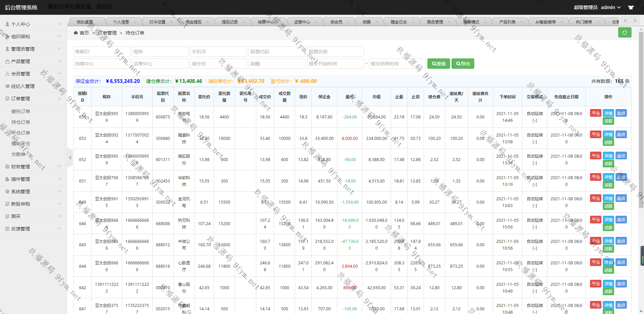Collapse sidebar with the left triangle handle
Viewport: 644px width, 314px height.
[70, 157]
